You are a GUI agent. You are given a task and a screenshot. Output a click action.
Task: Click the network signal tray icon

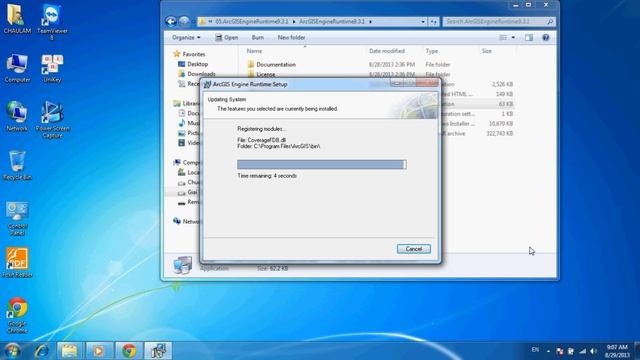(x=582, y=351)
